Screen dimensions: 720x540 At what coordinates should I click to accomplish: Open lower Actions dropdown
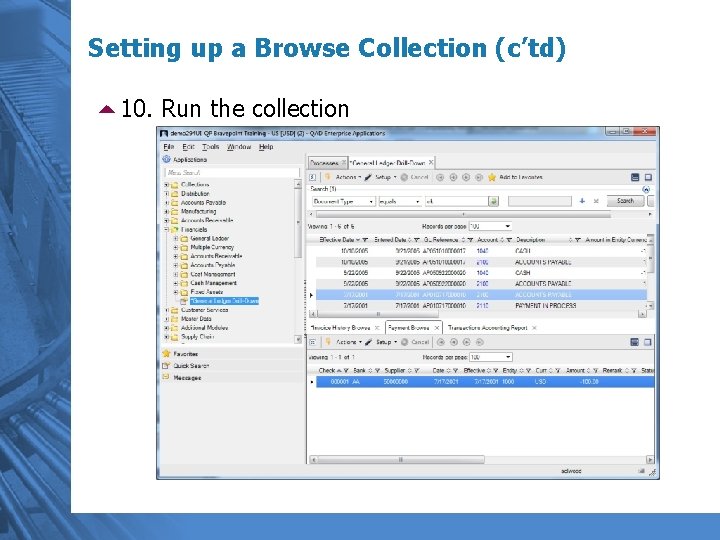point(349,342)
